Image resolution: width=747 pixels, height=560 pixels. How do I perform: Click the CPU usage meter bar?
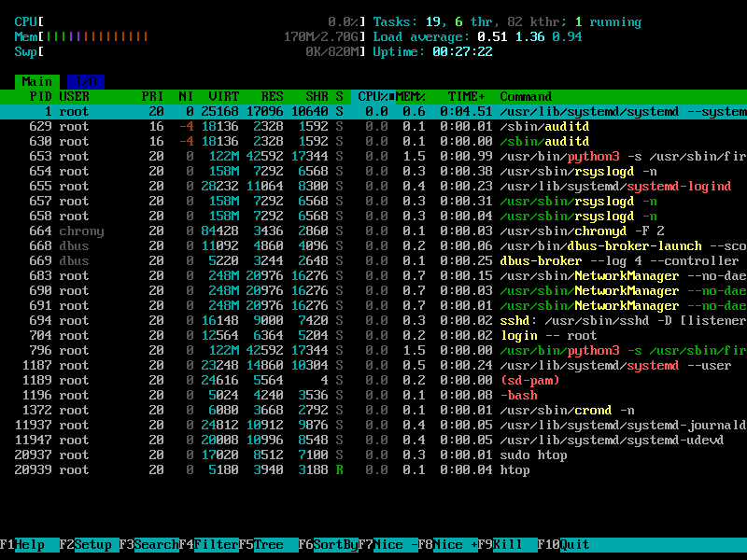coord(190,21)
